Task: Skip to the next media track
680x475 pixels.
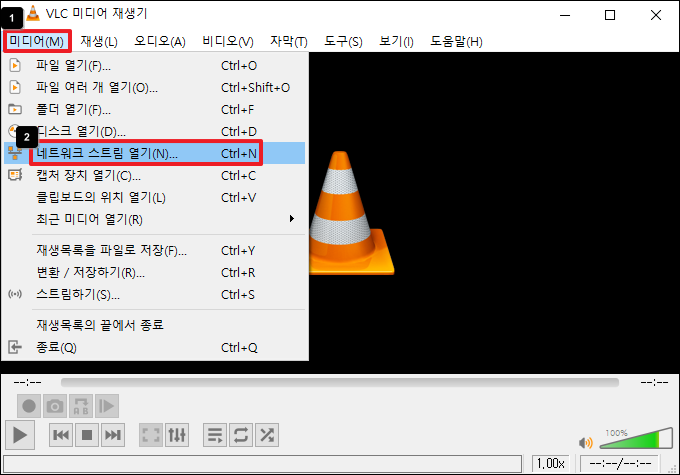Action: coord(113,435)
